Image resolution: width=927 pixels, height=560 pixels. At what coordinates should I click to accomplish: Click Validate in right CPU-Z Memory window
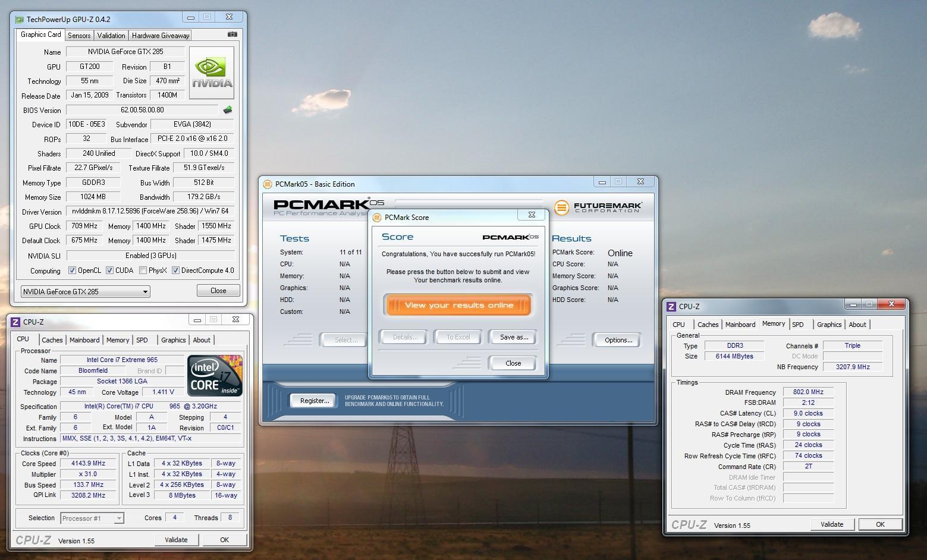pyautogui.click(x=832, y=524)
